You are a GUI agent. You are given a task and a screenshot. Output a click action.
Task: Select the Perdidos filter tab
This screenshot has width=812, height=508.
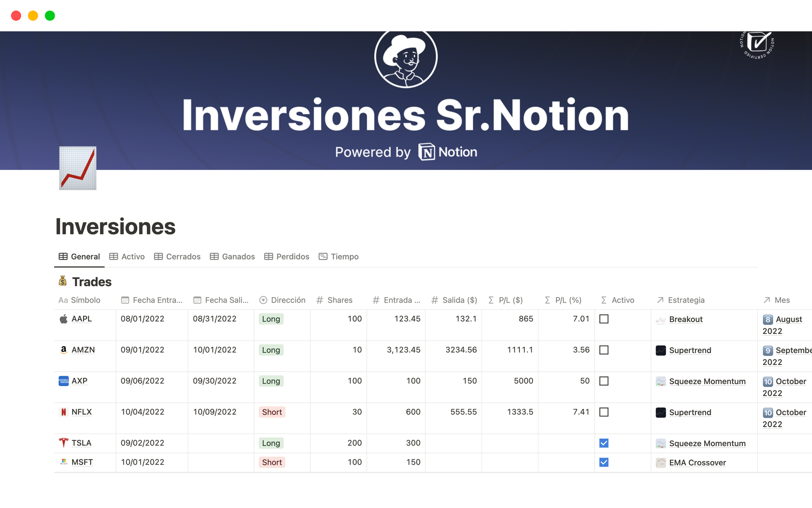click(288, 257)
